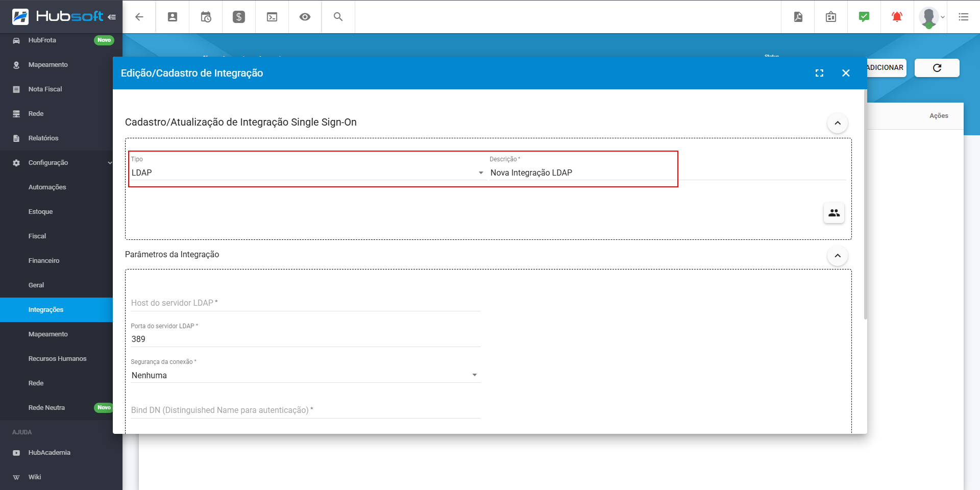Select Geral submenu item
The height and width of the screenshot is (490, 980).
56,285
